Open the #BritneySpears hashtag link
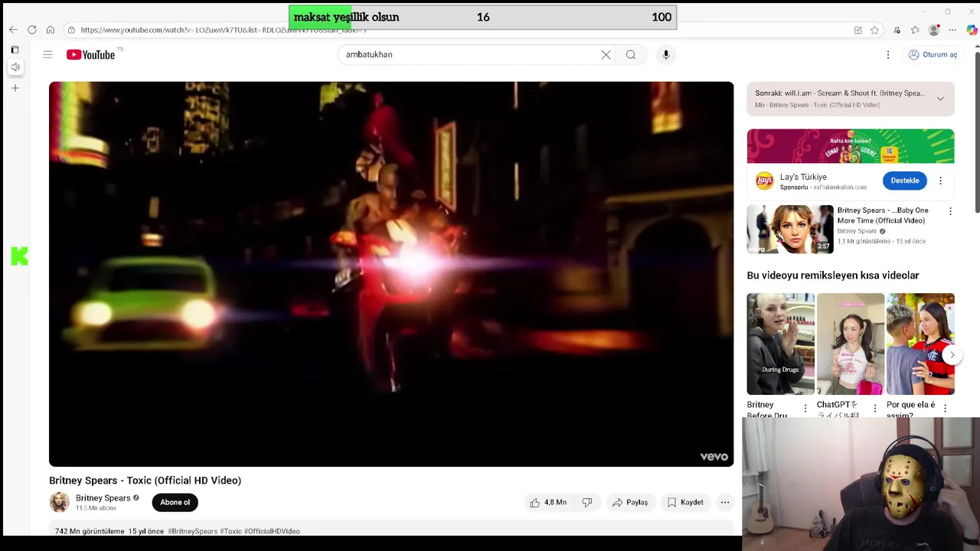This screenshot has width=980, height=551. 192,531
